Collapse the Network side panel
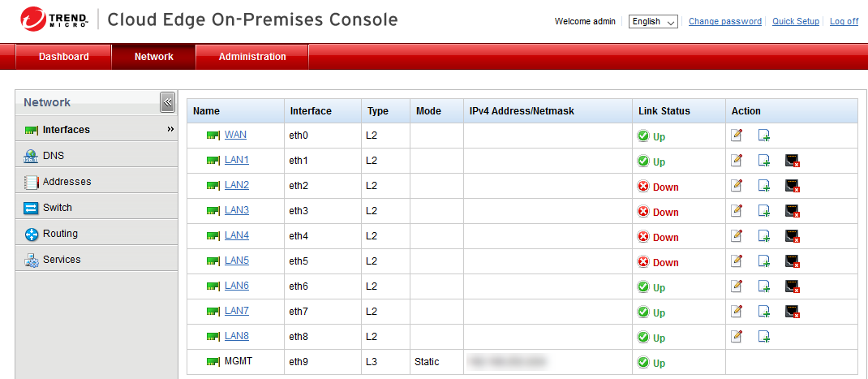Image resolution: width=868 pixels, height=379 pixels. tap(167, 102)
